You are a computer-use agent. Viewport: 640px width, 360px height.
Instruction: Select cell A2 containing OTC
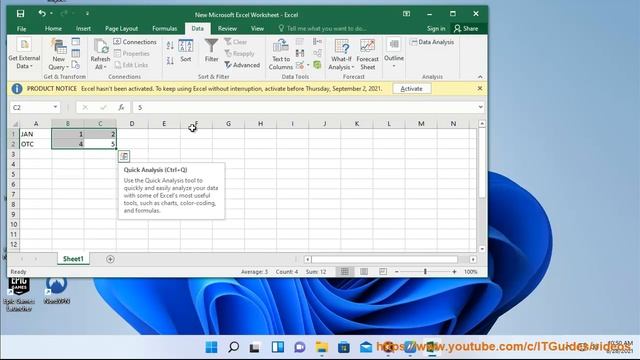click(36, 144)
